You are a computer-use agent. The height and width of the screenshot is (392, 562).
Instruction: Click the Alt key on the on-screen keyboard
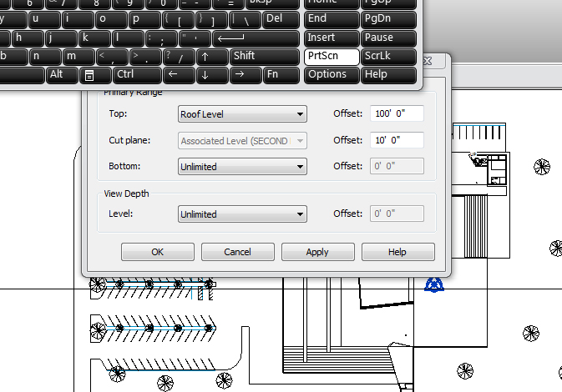point(62,75)
